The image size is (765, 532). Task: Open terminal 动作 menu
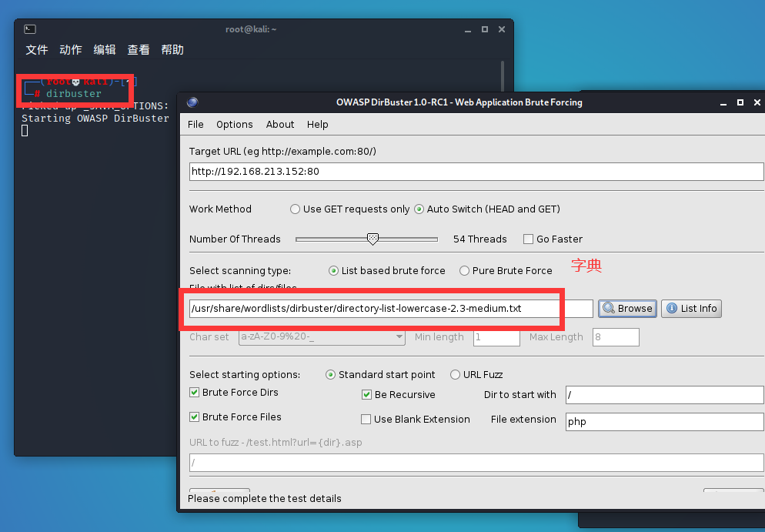point(71,50)
